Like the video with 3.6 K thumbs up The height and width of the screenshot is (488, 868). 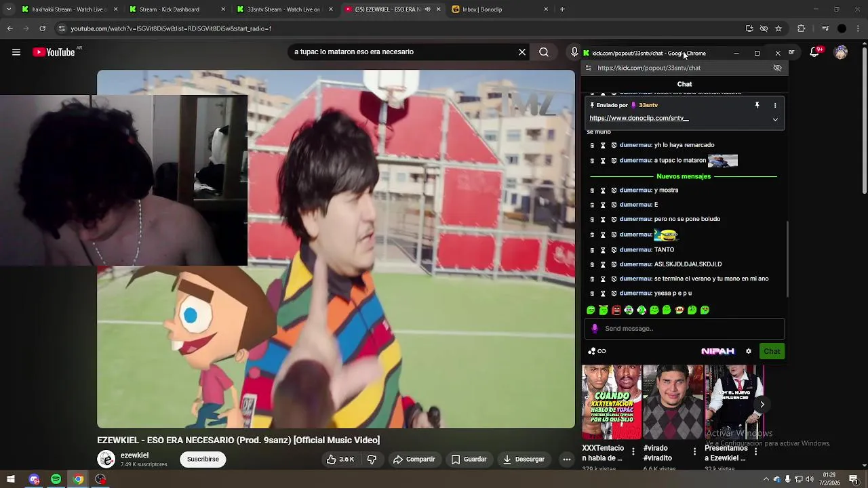340,460
